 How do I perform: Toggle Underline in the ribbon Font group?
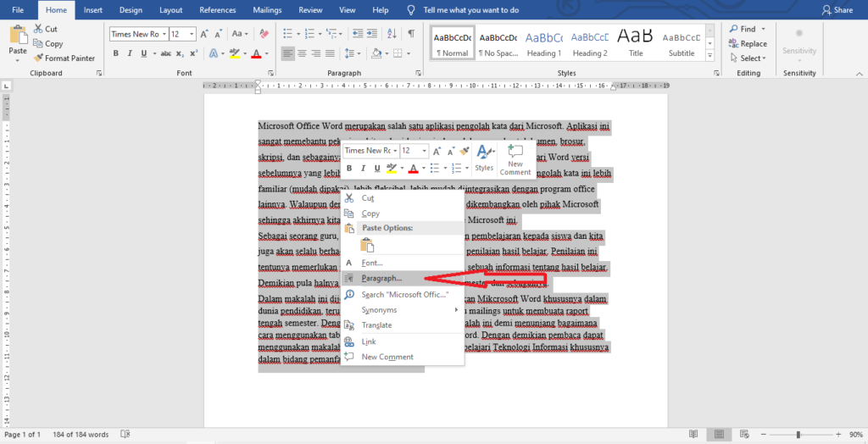click(x=144, y=53)
